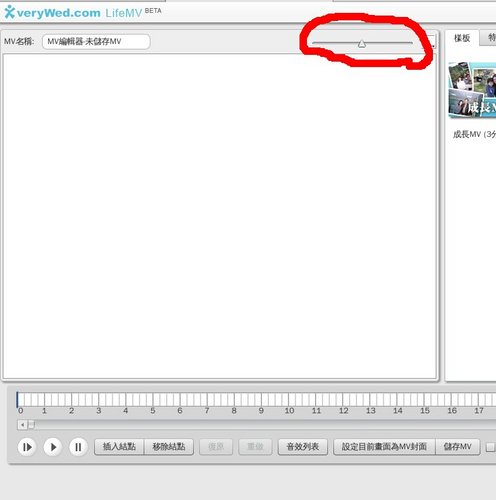
Task: Click the step-forward playback button
Action: click(x=27, y=447)
